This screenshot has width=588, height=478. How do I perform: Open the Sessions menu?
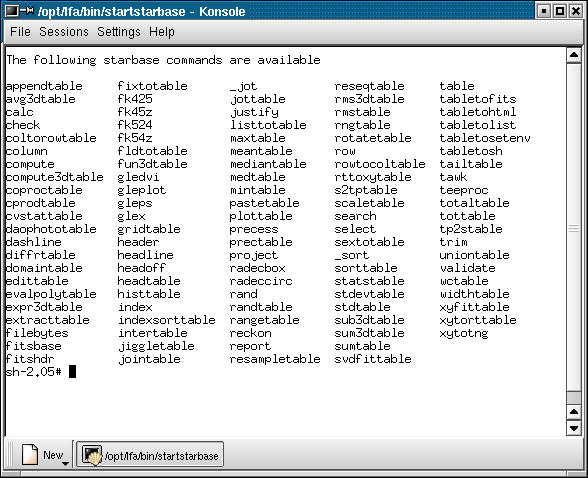(x=64, y=32)
